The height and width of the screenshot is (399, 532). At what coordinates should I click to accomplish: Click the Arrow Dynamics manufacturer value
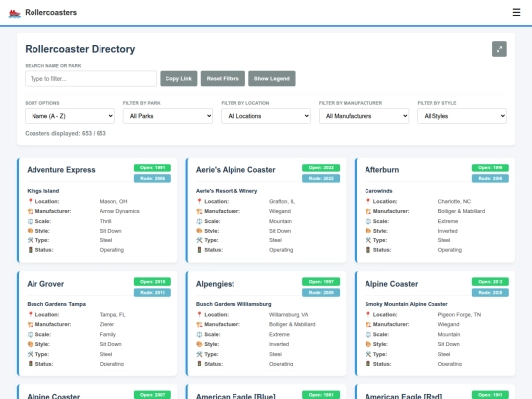point(119,211)
